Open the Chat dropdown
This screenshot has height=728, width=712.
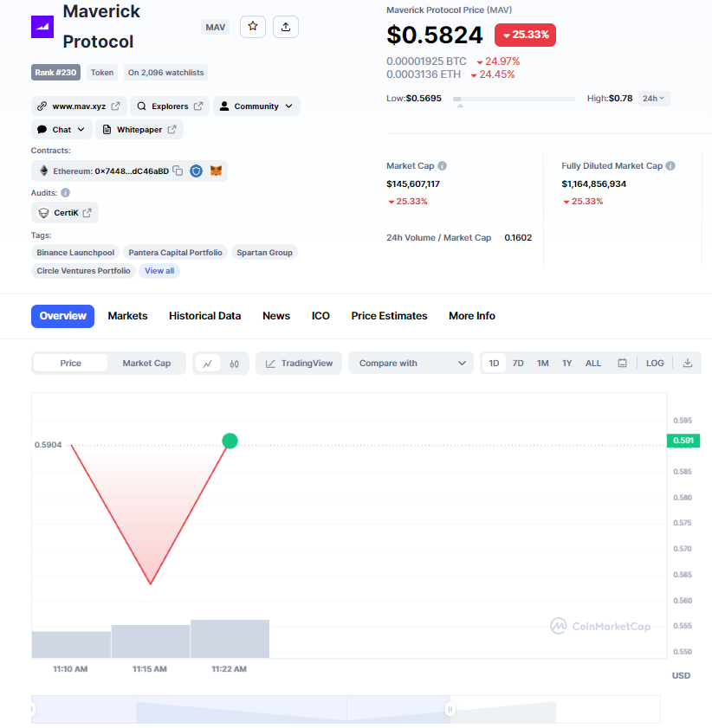(x=63, y=130)
